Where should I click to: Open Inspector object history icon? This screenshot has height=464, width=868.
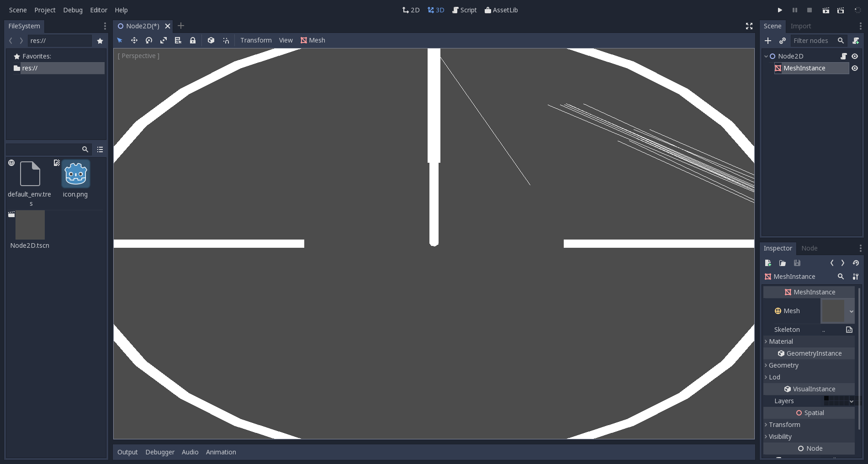(856, 263)
